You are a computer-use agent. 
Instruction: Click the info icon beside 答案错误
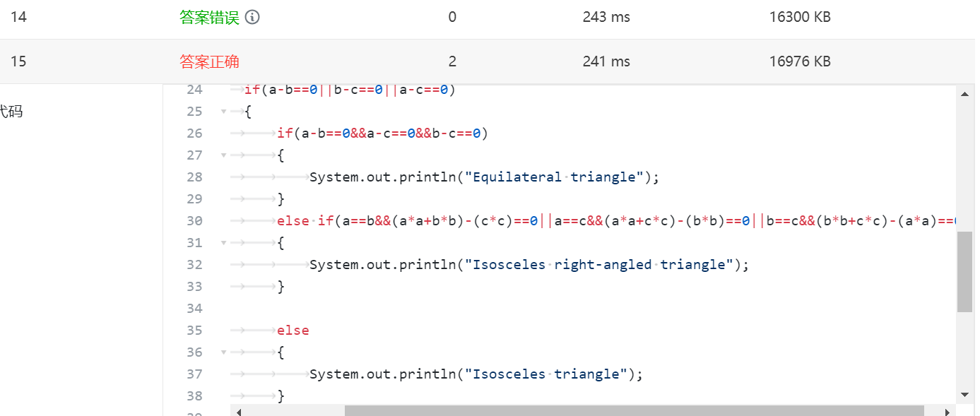(x=252, y=17)
